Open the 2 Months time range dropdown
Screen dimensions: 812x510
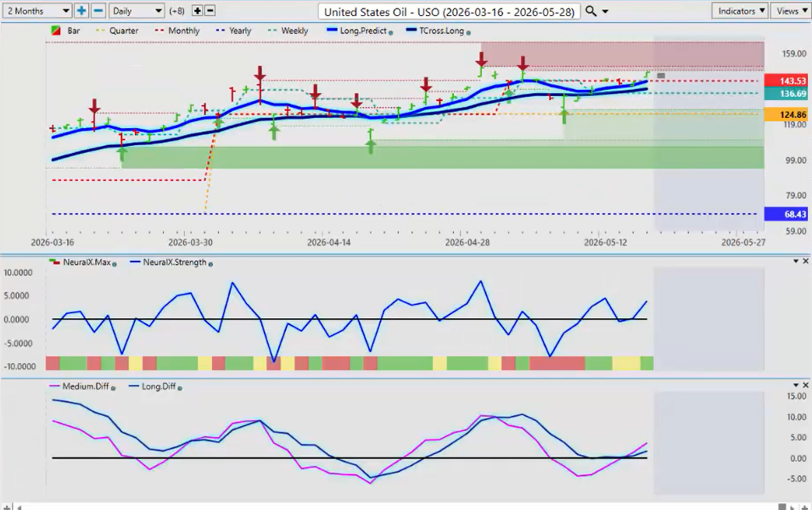pyautogui.click(x=37, y=11)
